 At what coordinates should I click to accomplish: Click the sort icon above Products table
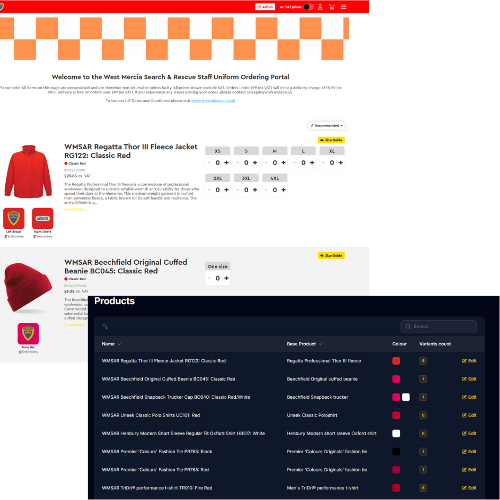point(105,326)
